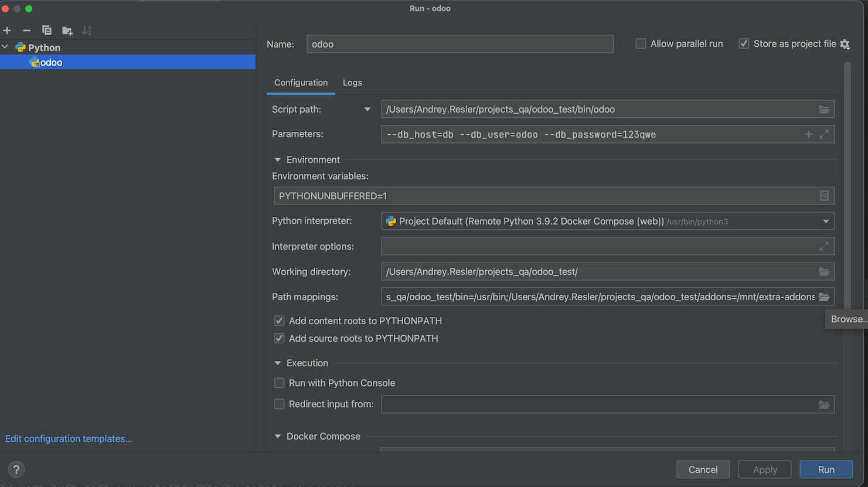The height and width of the screenshot is (487, 868).
Task: Switch to the Logs tab
Action: 352,83
